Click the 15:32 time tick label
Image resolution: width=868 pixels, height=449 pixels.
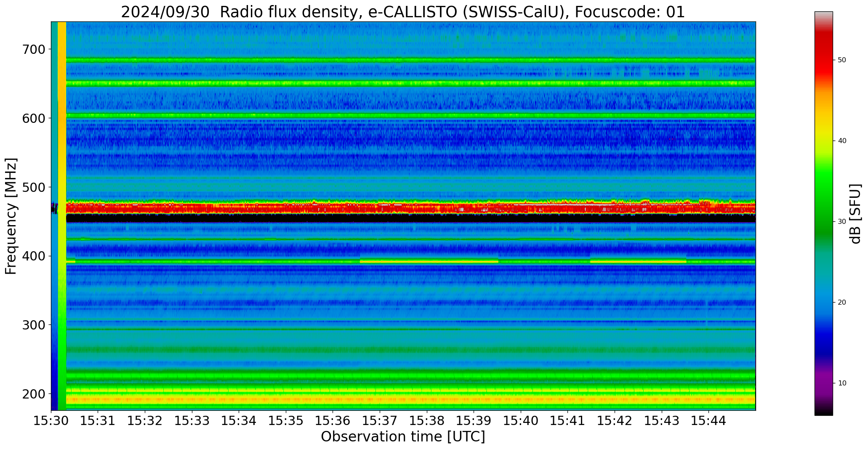(145, 420)
